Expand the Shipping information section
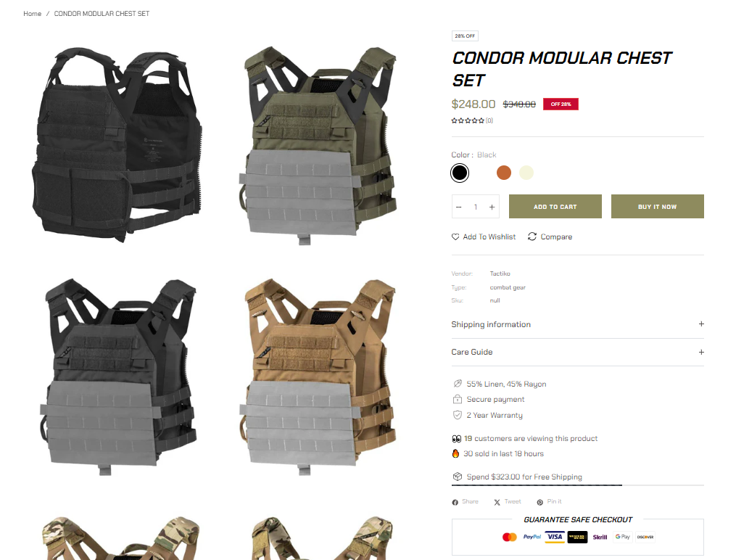 tap(577, 324)
